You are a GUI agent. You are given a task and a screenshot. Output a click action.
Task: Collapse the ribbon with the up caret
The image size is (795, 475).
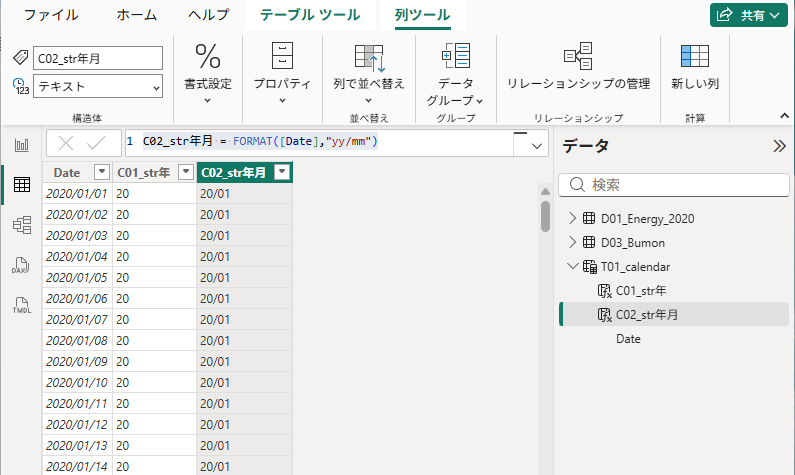click(x=784, y=116)
